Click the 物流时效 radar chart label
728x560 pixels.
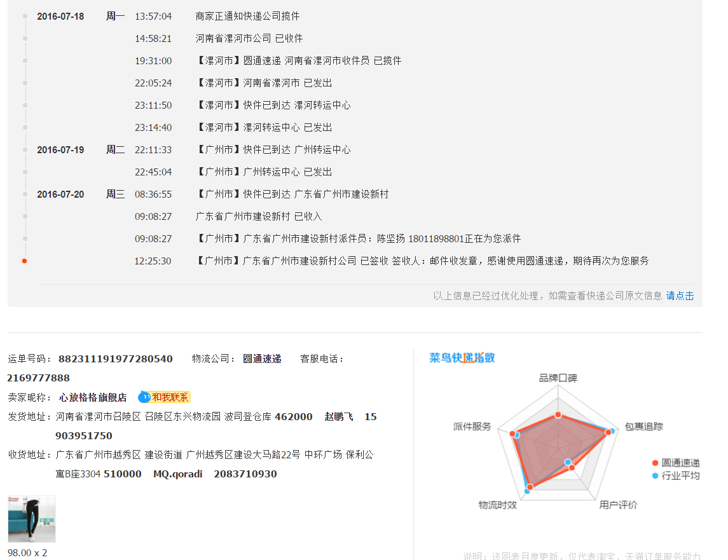point(497,505)
